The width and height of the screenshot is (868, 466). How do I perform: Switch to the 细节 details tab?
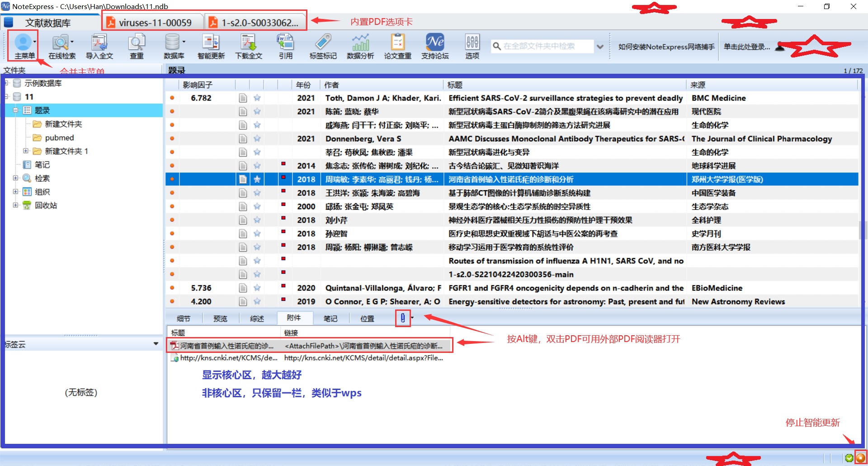[x=184, y=319]
